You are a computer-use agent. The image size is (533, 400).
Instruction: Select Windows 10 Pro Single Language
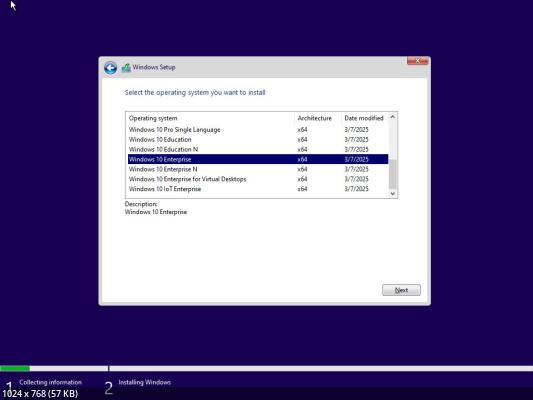(x=258, y=129)
